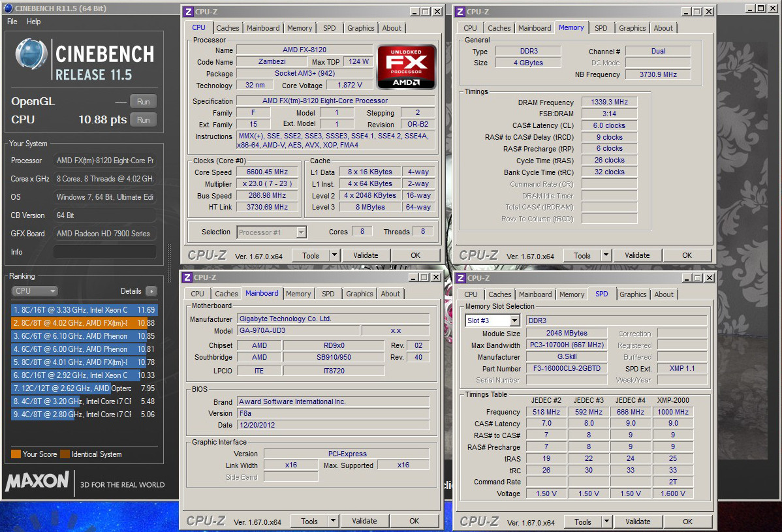The height and width of the screenshot is (532, 782).
Task: Click the mainboard model GA-970A-UD3 field
Action: pos(298,330)
